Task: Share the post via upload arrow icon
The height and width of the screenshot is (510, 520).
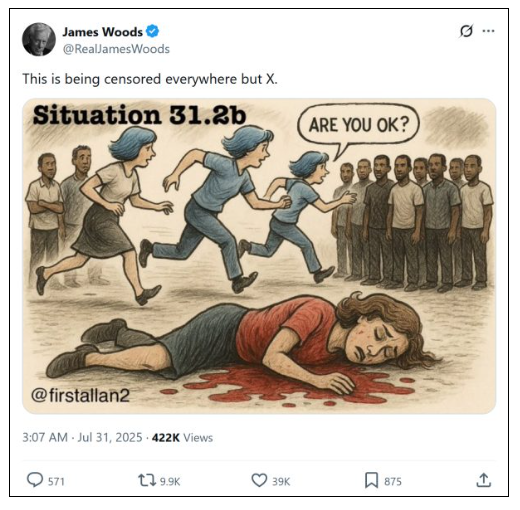Action: click(x=484, y=480)
